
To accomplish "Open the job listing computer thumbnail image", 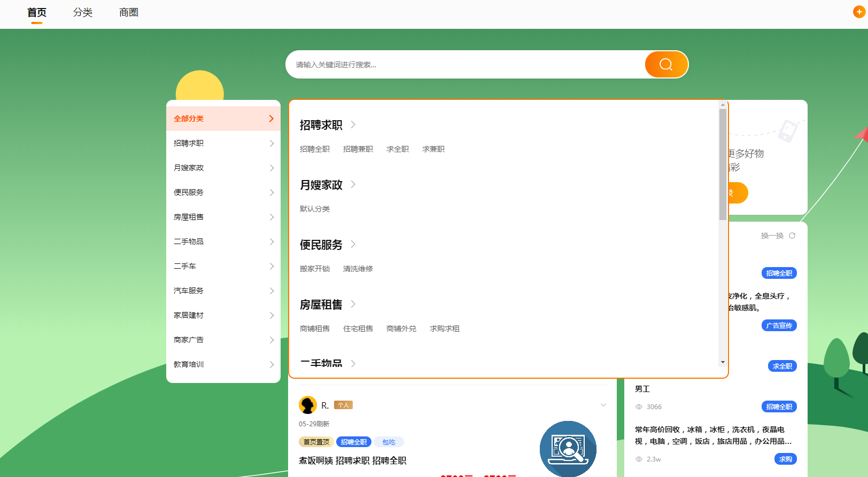I will click(568, 449).
